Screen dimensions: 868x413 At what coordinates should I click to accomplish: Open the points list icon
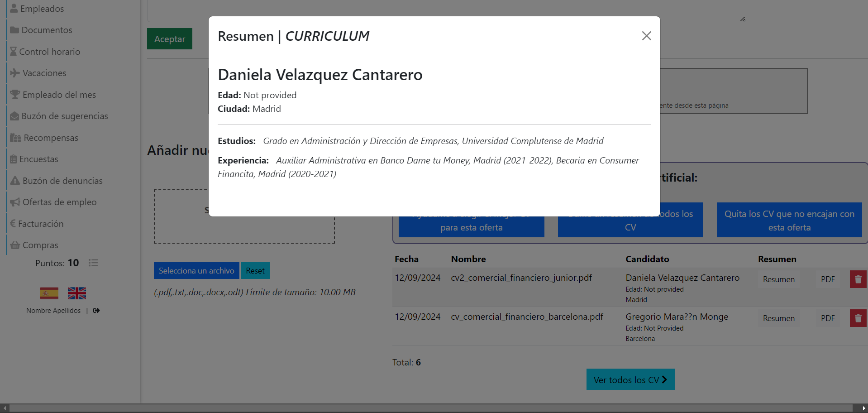[x=93, y=263]
